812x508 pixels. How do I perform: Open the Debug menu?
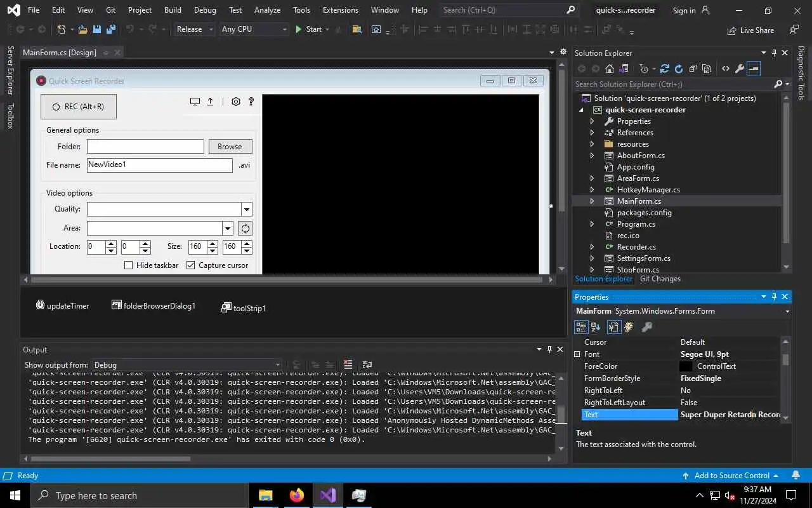coord(205,10)
